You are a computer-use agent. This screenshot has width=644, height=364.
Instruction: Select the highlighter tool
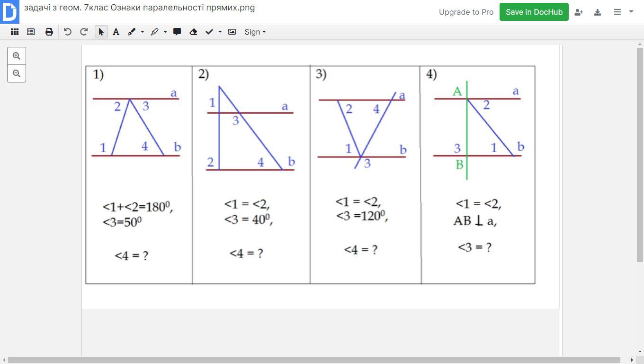coord(154,32)
